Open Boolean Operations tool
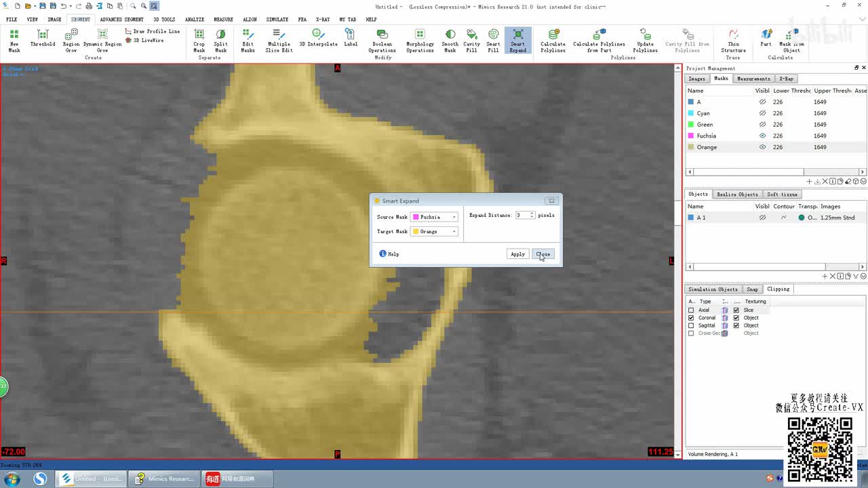This screenshot has height=488, width=868. pyautogui.click(x=382, y=41)
